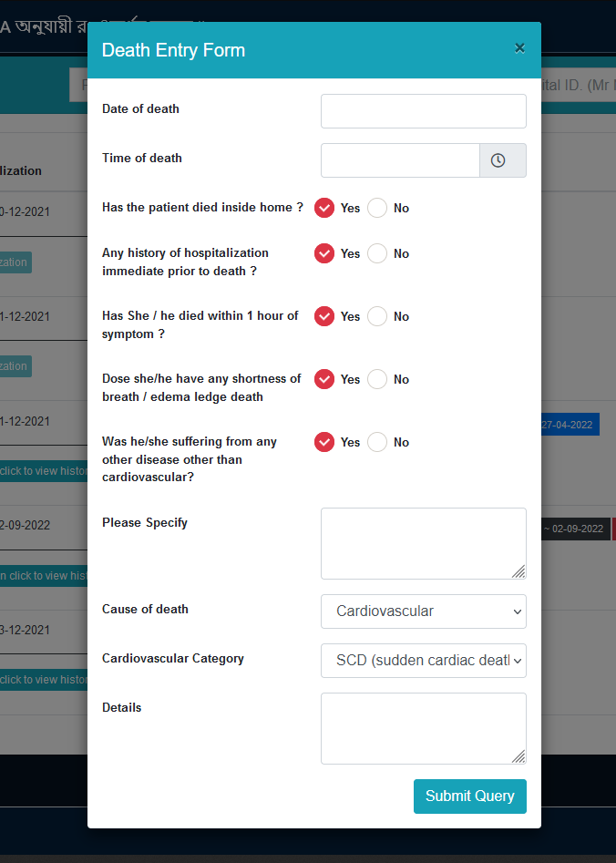616x863 pixels.
Task: Focus the Date of death field
Action: [x=424, y=111]
